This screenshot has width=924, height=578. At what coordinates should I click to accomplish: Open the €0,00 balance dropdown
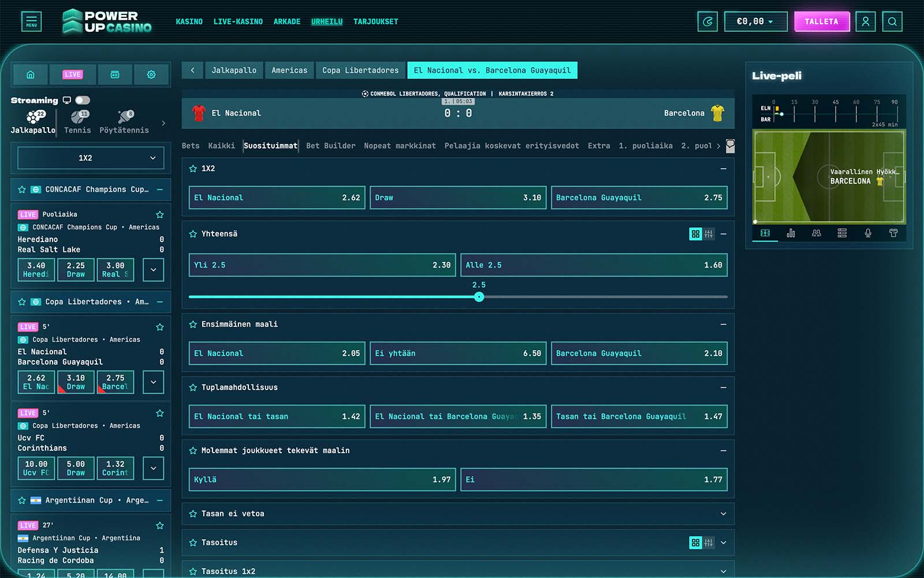[x=755, y=22]
